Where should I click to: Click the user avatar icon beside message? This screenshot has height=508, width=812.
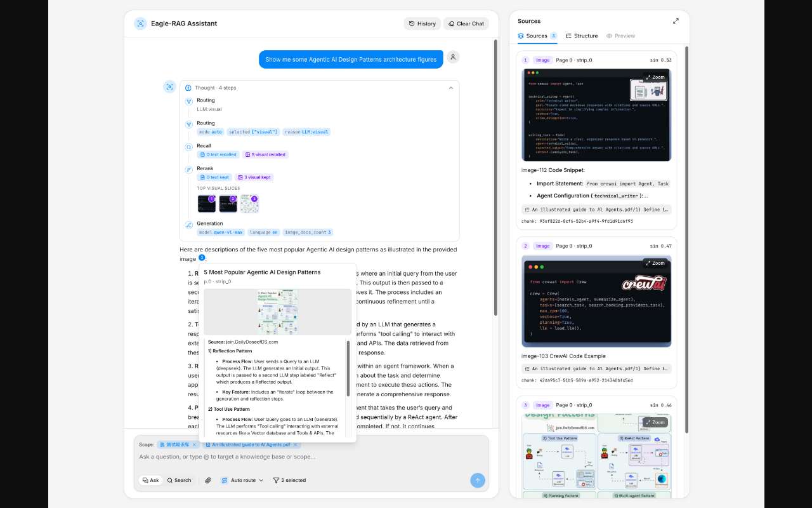pyautogui.click(x=453, y=57)
